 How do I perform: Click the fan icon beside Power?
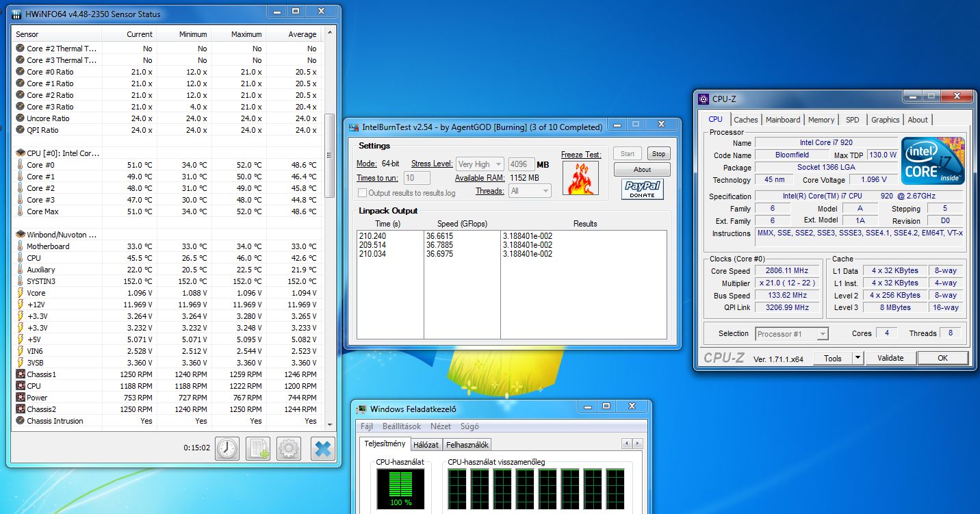20,398
